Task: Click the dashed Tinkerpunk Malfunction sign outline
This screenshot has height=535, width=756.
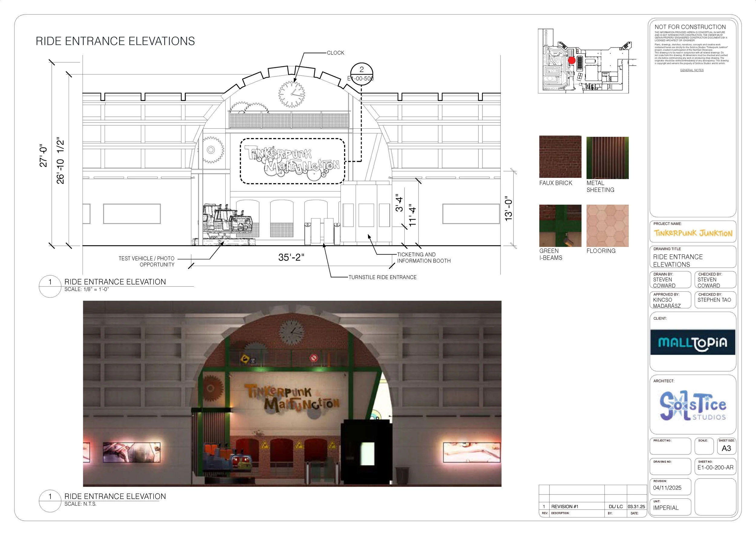Action: 292,161
